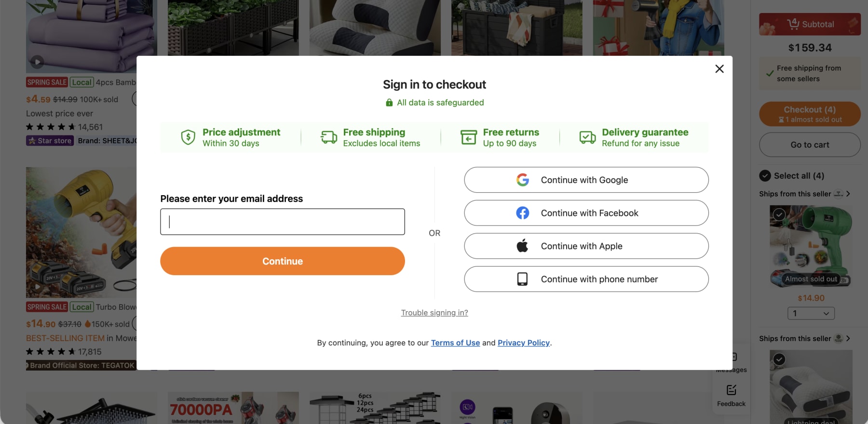Click the Free shipping truck icon

(329, 137)
